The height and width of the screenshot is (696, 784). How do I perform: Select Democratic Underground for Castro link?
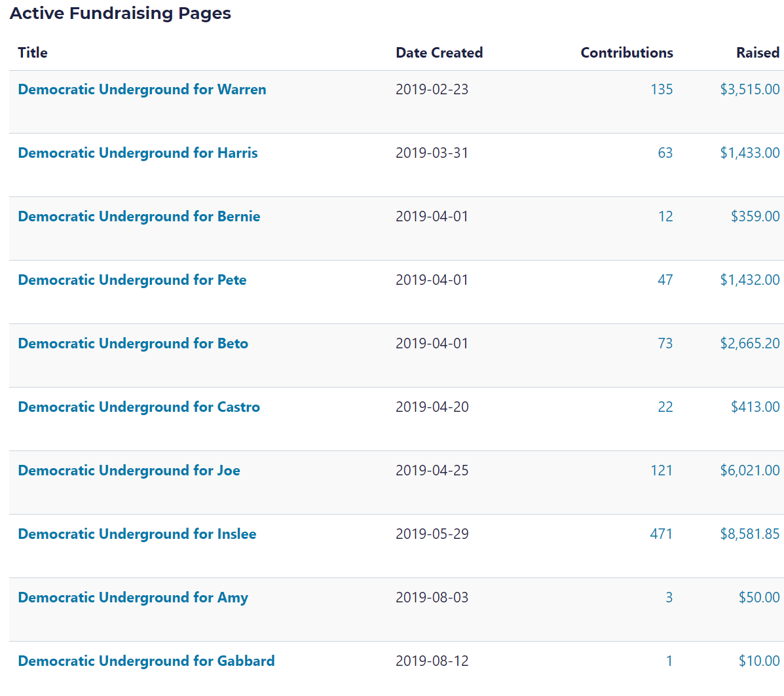(139, 407)
